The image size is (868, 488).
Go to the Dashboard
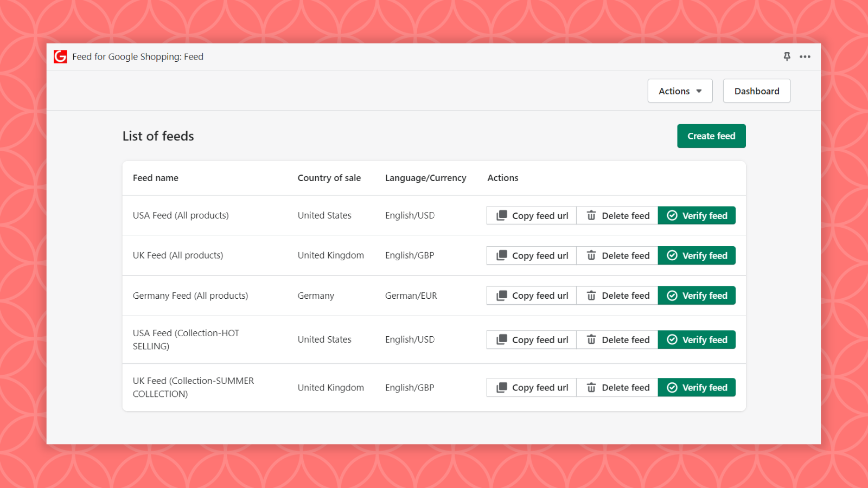[756, 91]
